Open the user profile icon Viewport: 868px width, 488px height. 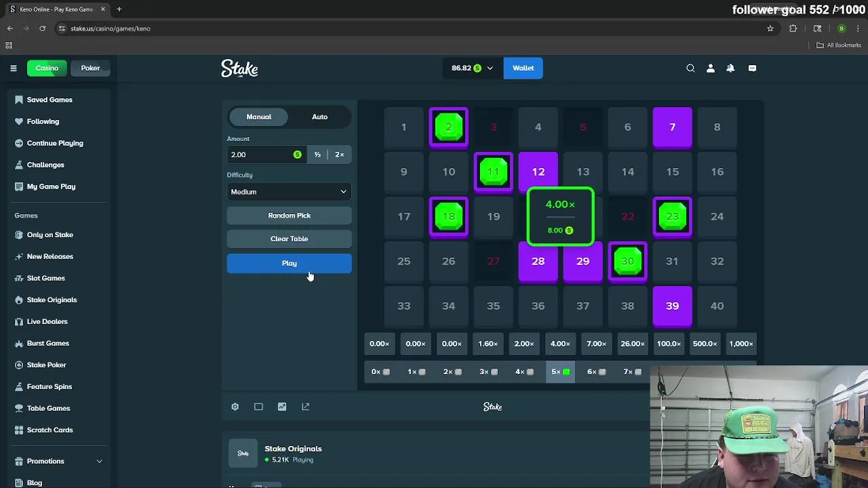click(x=711, y=68)
